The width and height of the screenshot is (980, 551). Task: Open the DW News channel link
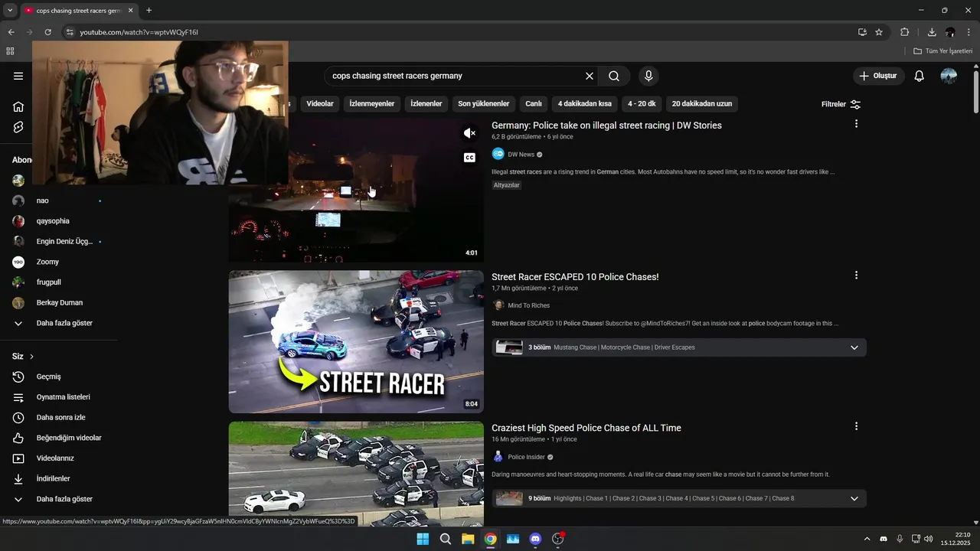click(521, 155)
